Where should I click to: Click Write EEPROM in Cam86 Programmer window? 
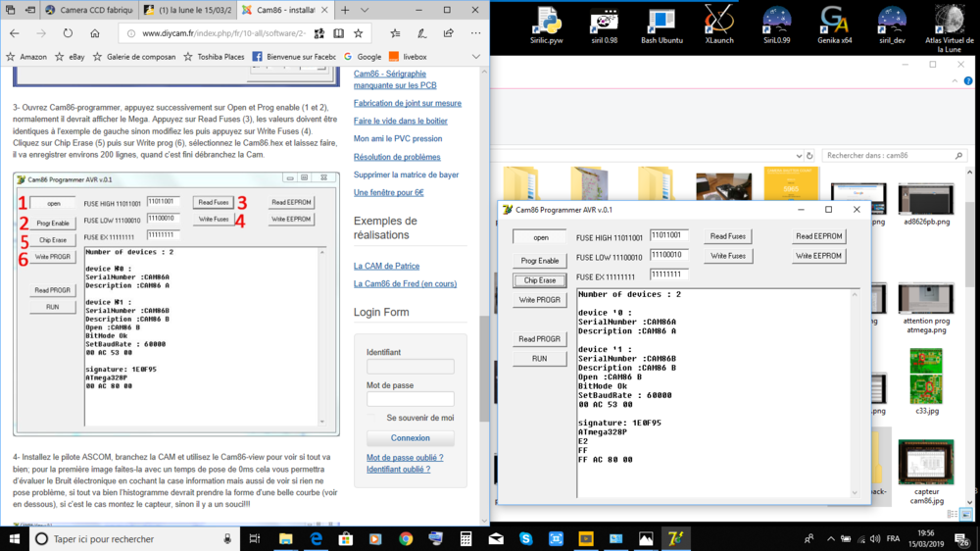(818, 255)
